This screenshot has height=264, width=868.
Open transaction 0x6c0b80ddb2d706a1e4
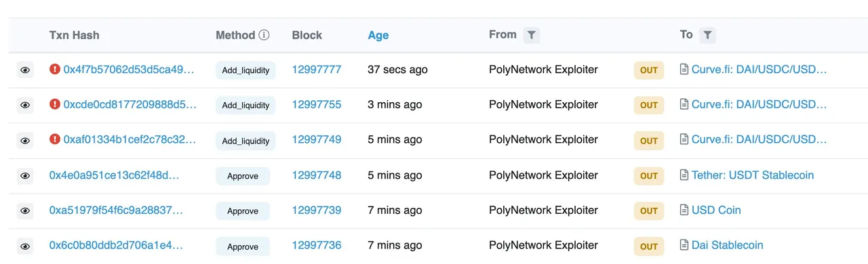coord(115,245)
